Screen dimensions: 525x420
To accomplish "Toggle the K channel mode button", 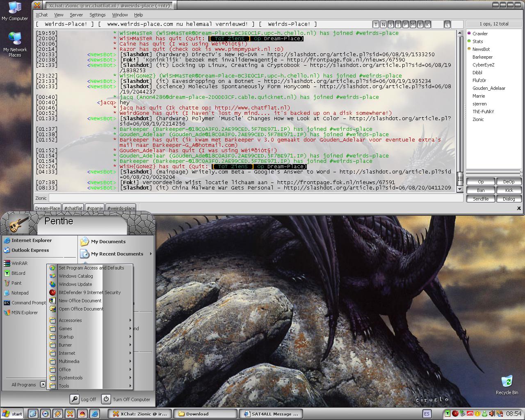I will (427, 24).
